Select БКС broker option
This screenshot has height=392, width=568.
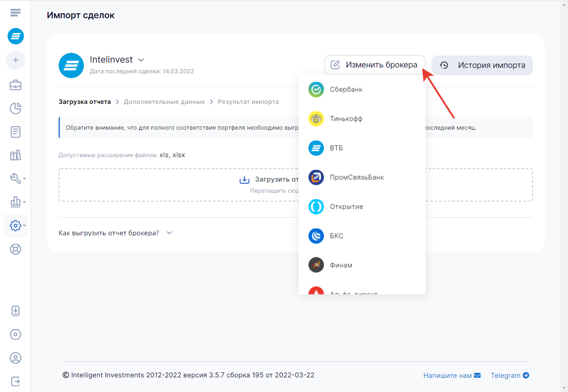tap(336, 236)
